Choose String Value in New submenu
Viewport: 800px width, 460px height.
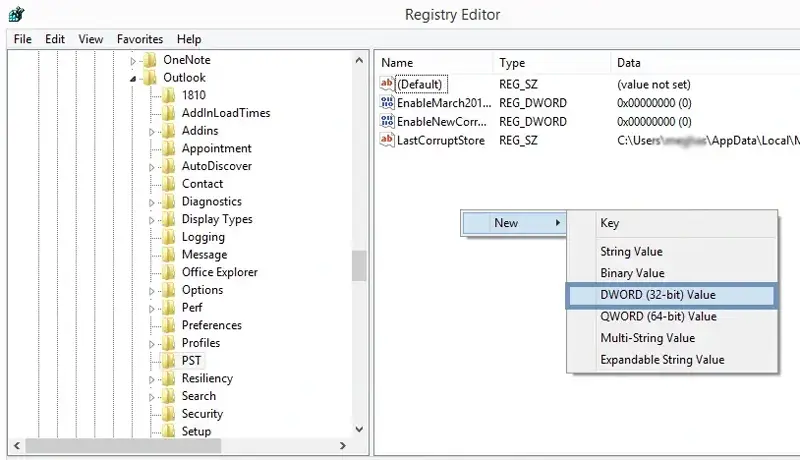631,252
